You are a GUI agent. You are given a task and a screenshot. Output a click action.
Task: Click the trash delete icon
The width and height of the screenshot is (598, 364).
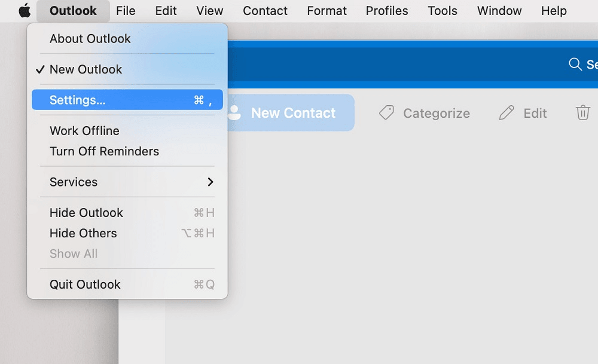[582, 112]
